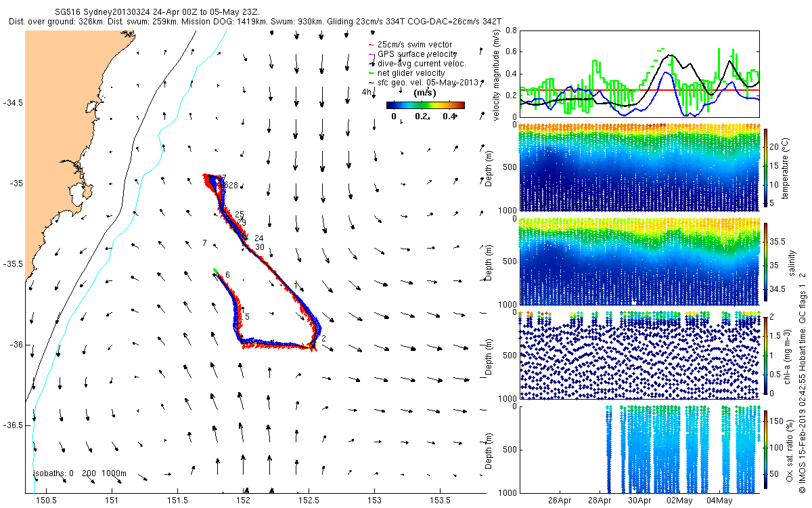Click the '153.5' longitude tick label
812x508 pixels.
pos(441,501)
